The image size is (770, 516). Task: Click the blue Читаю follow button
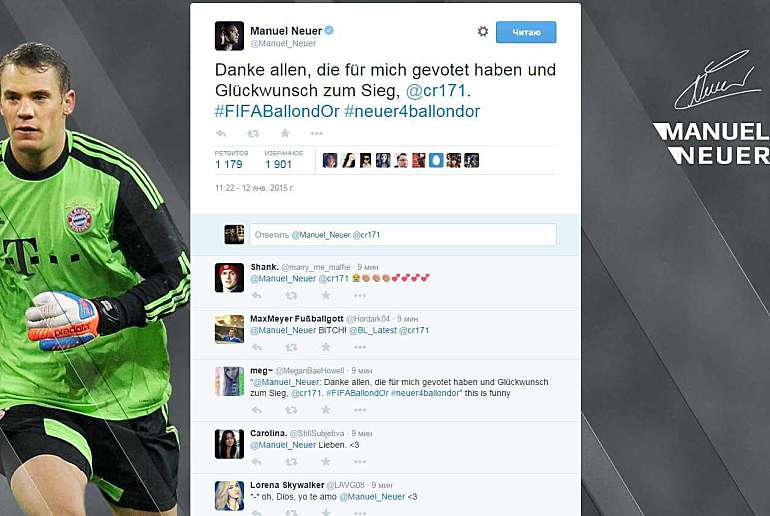[526, 32]
